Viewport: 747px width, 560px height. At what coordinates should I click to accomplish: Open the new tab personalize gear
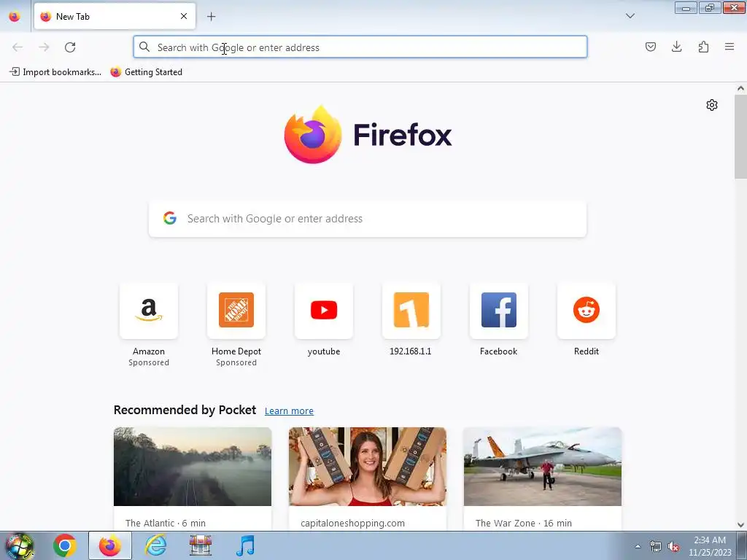[x=712, y=105]
